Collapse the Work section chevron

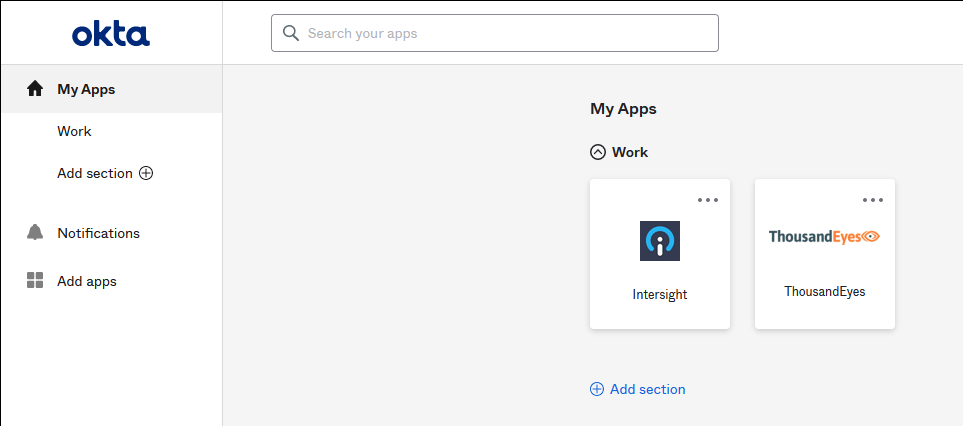[598, 152]
